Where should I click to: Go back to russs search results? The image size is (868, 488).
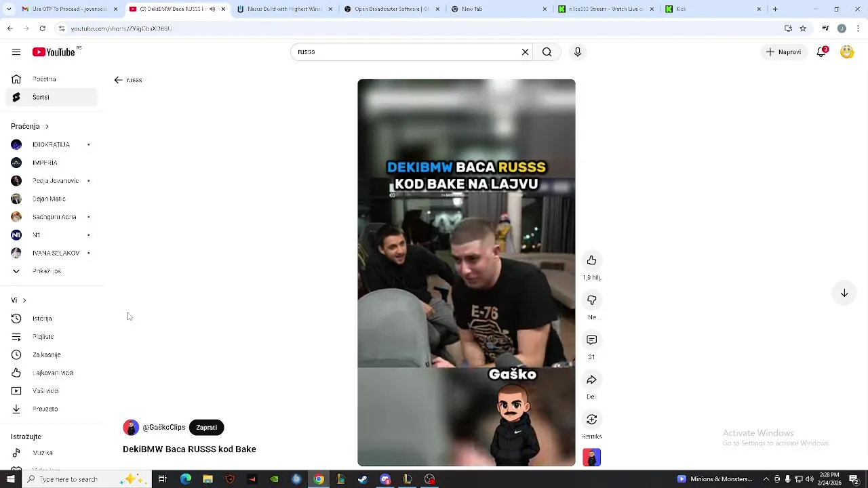click(118, 80)
